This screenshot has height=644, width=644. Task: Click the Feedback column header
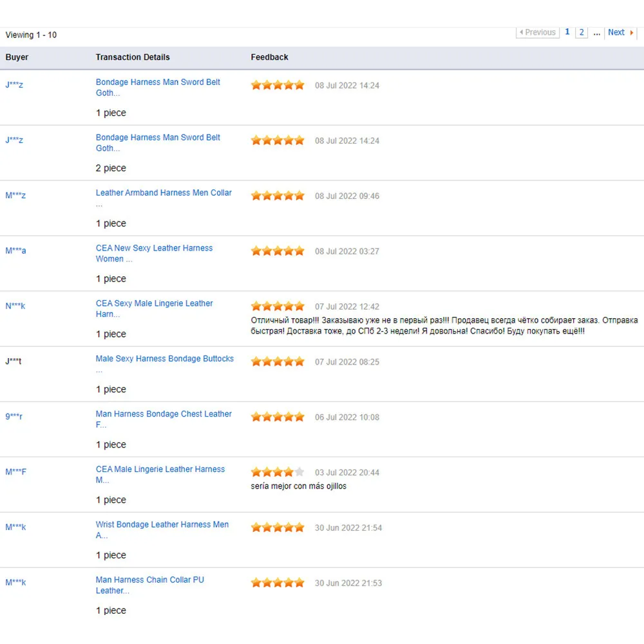pos(269,57)
